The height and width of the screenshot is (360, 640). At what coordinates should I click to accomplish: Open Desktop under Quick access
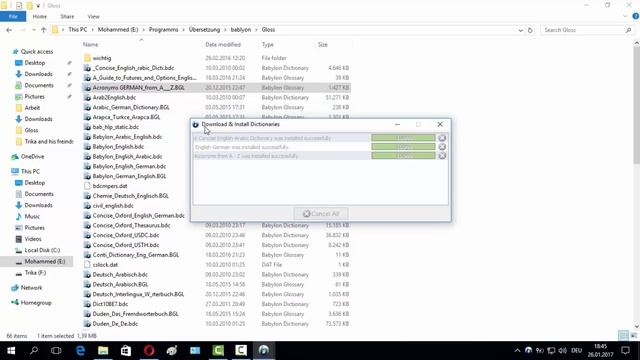35,63
